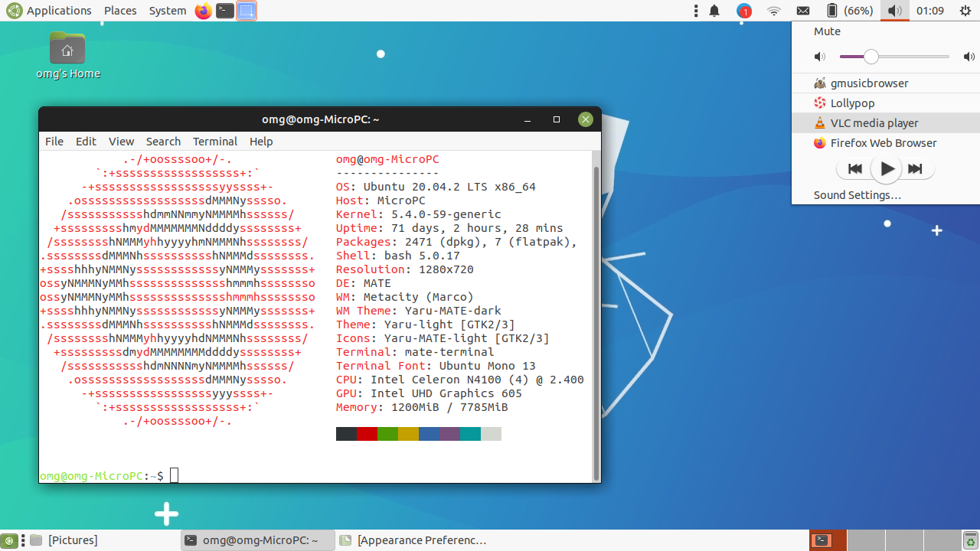Launch Firefox from the top panel
Viewport: 980px width, 551px height.
pos(203,11)
